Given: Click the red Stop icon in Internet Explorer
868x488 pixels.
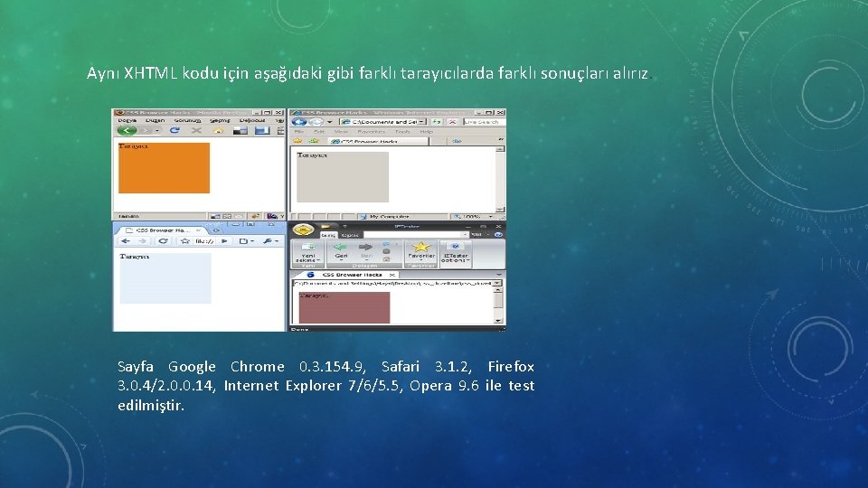Looking at the screenshot, I should pyautogui.click(x=452, y=122).
